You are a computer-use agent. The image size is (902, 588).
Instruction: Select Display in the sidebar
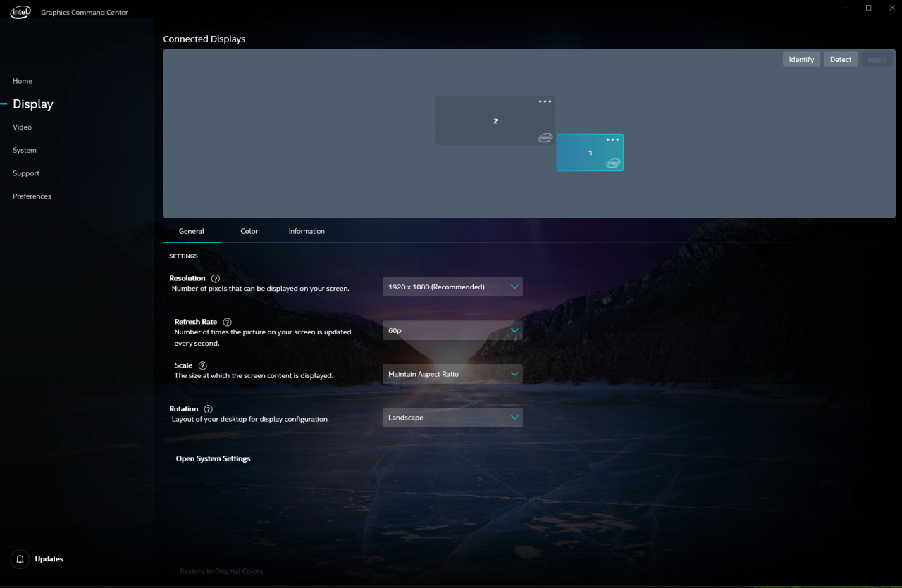[x=33, y=104]
